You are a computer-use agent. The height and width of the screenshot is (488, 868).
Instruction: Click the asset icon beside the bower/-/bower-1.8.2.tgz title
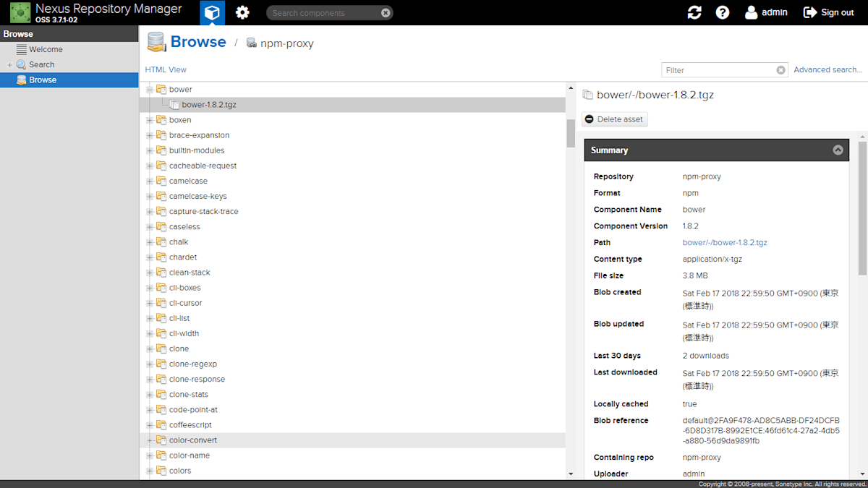pyautogui.click(x=588, y=95)
